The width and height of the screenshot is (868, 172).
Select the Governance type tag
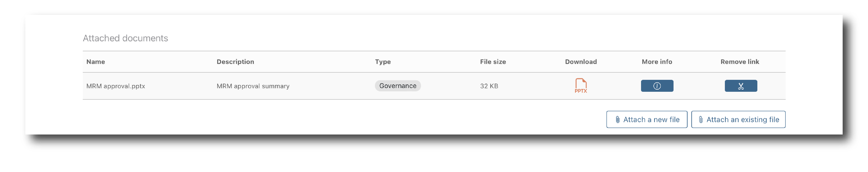tap(398, 86)
